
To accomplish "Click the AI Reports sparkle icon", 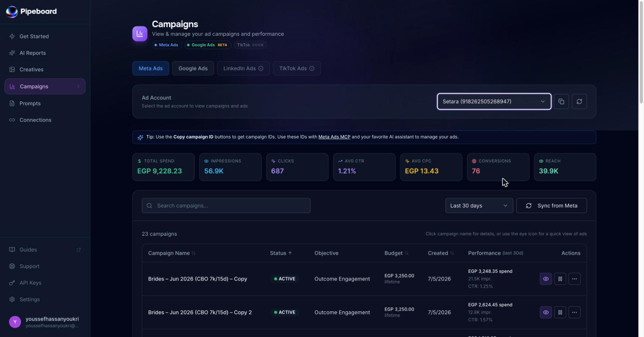I will coord(12,53).
